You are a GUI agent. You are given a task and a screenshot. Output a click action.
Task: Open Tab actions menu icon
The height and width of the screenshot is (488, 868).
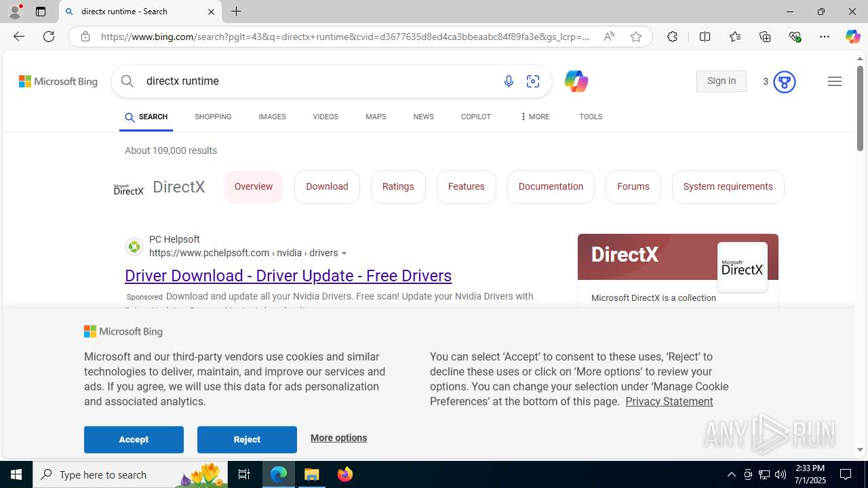pos(41,12)
